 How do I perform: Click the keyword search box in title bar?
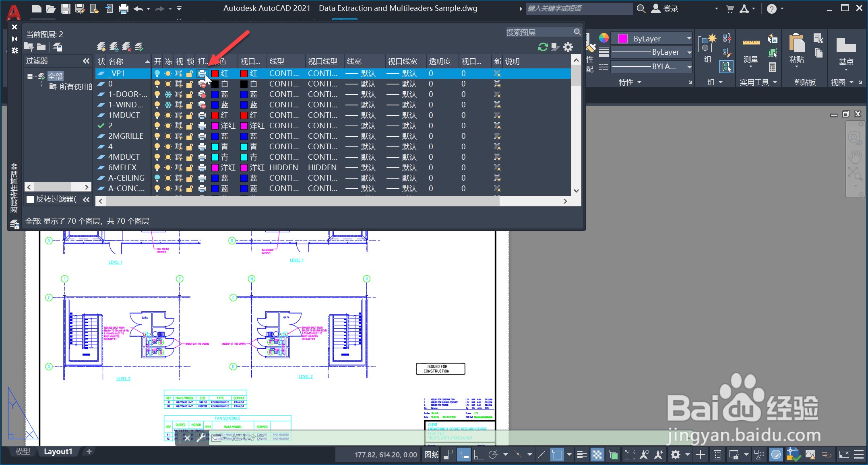[x=579, y=8]
